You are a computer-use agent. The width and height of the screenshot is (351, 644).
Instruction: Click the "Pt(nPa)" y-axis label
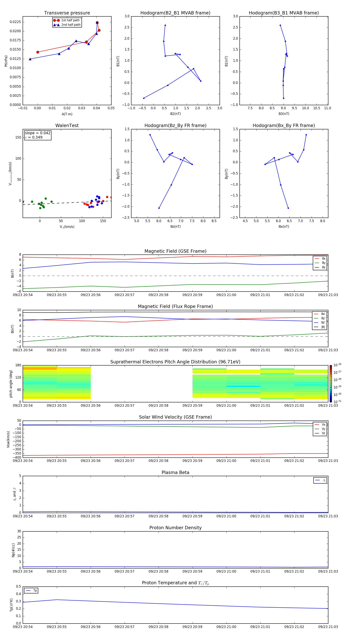click(6, 61)
